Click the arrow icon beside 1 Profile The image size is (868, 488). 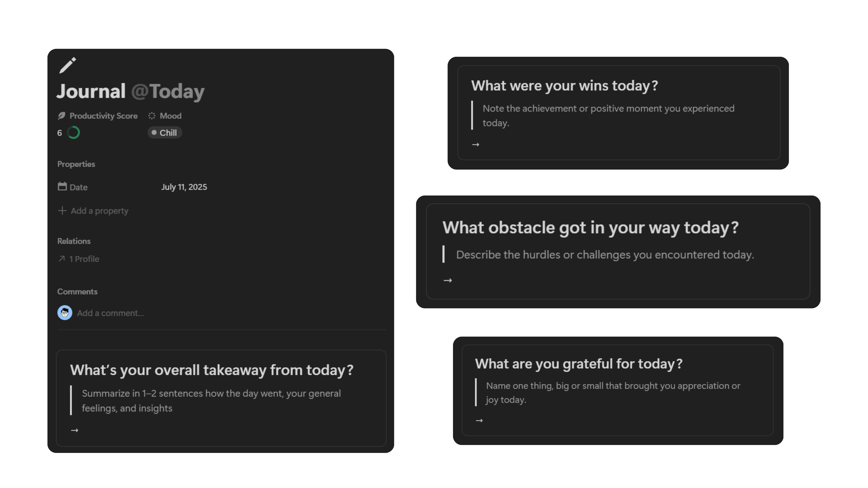coord(62,259)
